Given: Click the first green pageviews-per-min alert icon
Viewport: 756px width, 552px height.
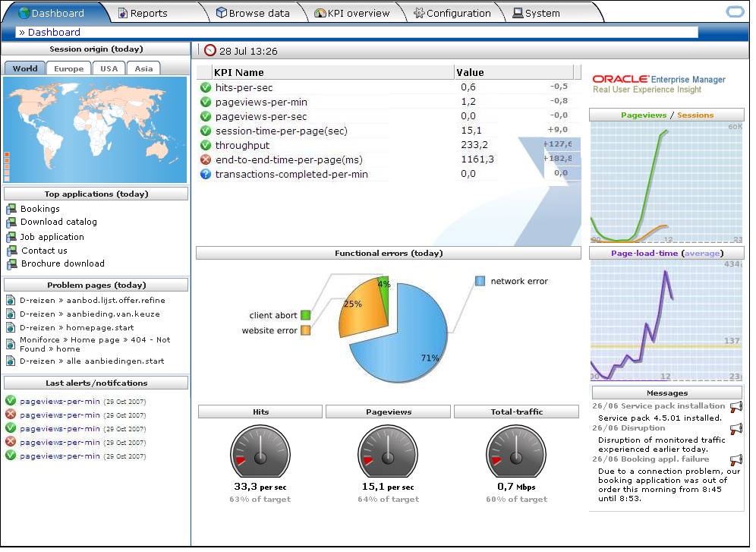Looking at the screenshot, I should [x=11, y=400].
